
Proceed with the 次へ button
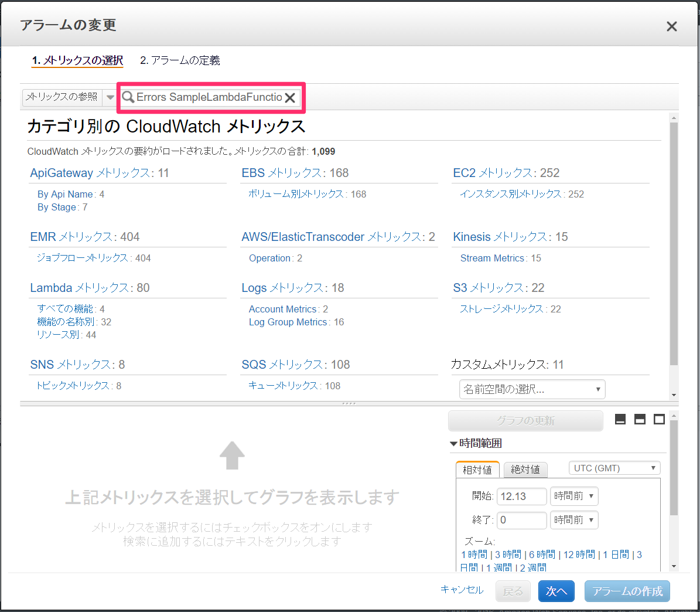click(556, 591)
